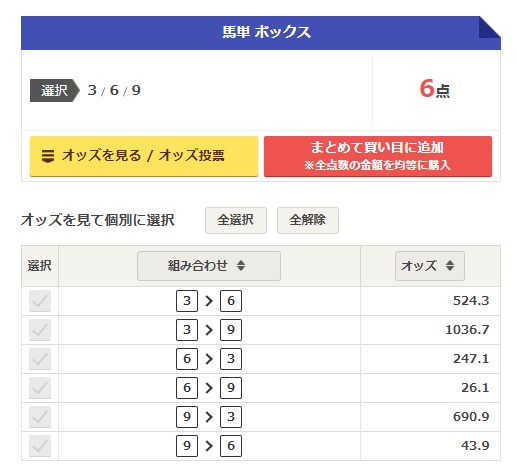Uncheck the 3>9 combination checkbox
The image size is (517, 475).
[x=40, y=330]
